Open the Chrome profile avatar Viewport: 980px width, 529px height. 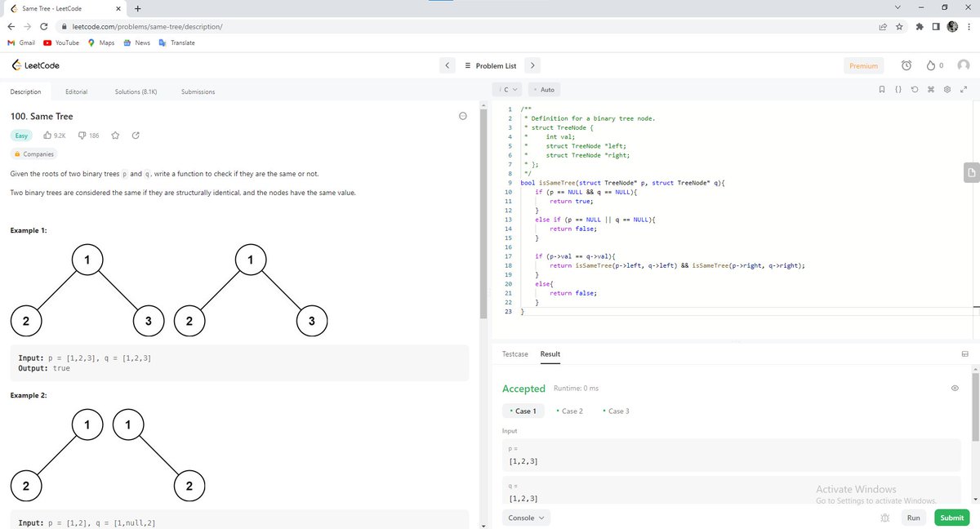click(x=952, y=26)
